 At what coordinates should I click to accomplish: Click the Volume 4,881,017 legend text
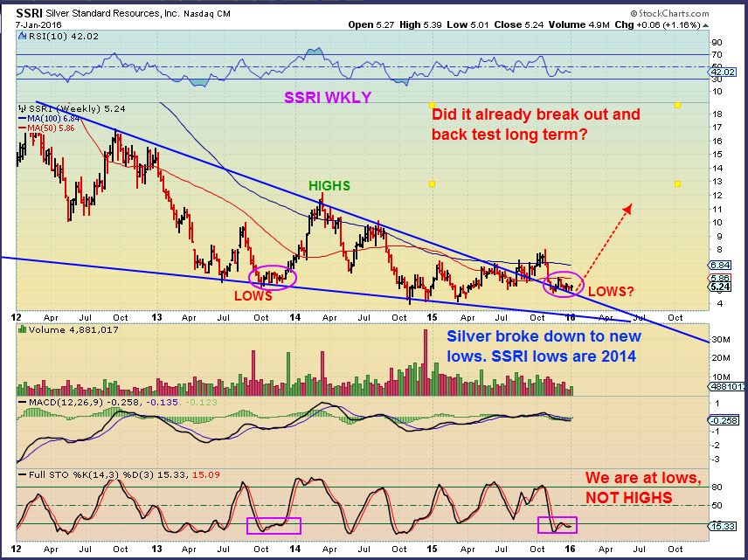coord(73,329)
